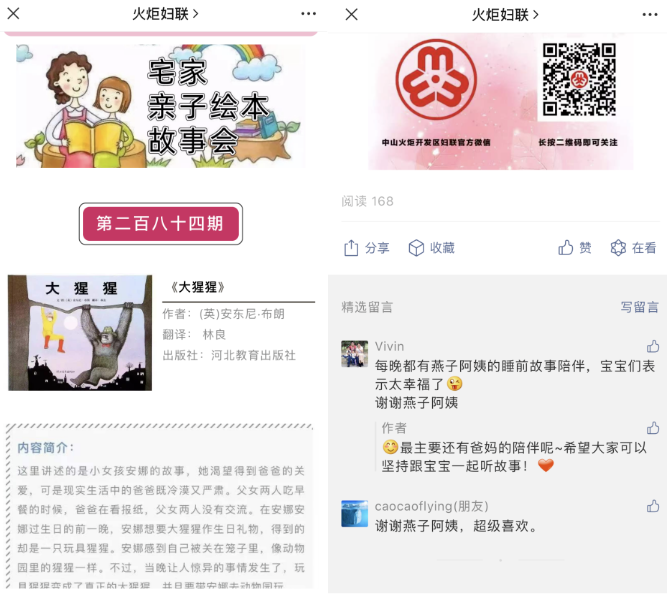
Task: Tap the 宅家亲子绘本故事会 banner image
Action: click(160, 106)
